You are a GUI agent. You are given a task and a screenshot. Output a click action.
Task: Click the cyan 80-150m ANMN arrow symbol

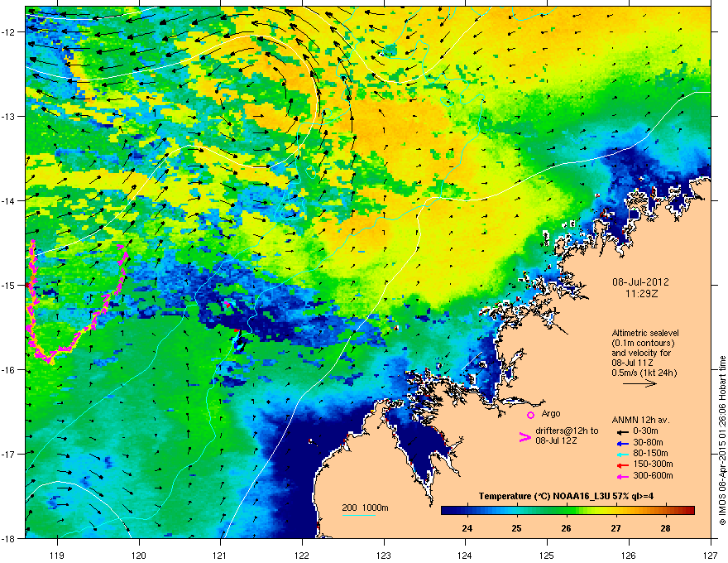[622, 454]
